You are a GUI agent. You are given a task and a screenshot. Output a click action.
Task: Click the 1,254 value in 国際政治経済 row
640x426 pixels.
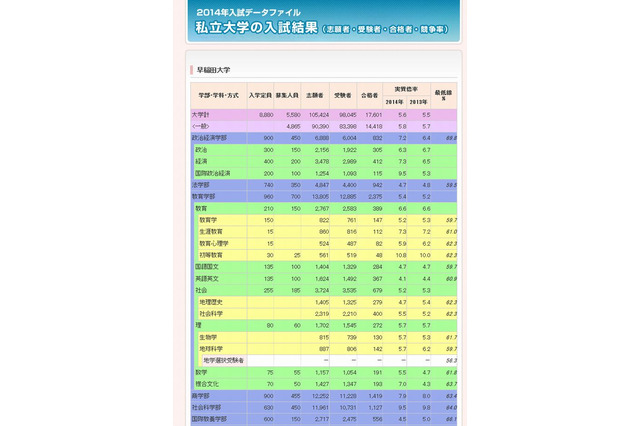click(322, 173)
